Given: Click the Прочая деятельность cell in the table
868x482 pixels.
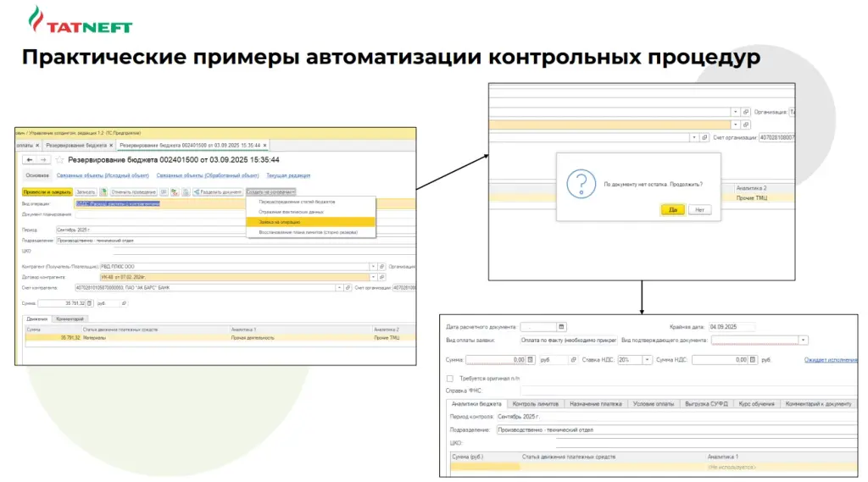Looking at the screenshot, I should click(301, 337).
